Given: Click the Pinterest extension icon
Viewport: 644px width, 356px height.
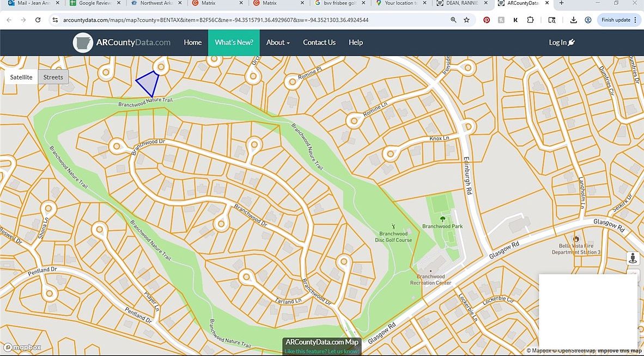Looking at the screenshot, I should 487,20.
